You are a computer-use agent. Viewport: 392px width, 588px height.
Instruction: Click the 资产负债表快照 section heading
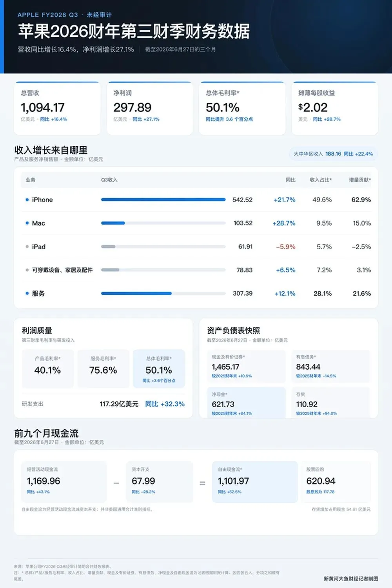(x=234, y=330)
